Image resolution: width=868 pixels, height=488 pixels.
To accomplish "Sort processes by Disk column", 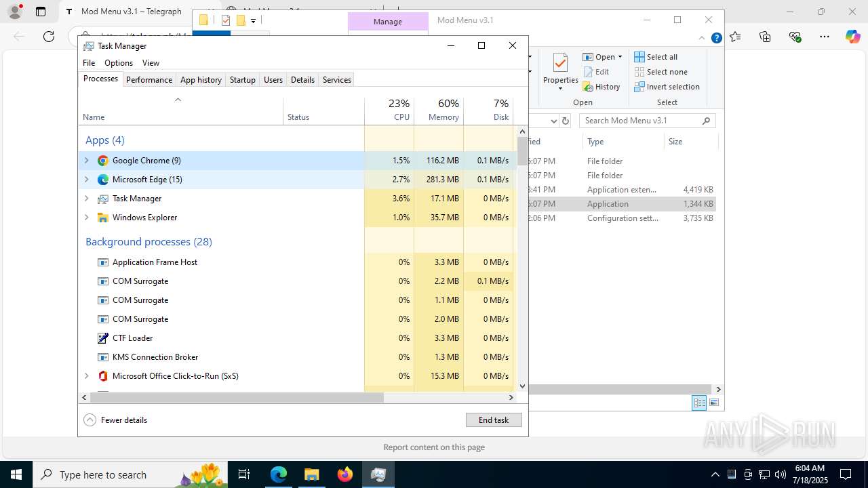I will click(x=488, y=110).
